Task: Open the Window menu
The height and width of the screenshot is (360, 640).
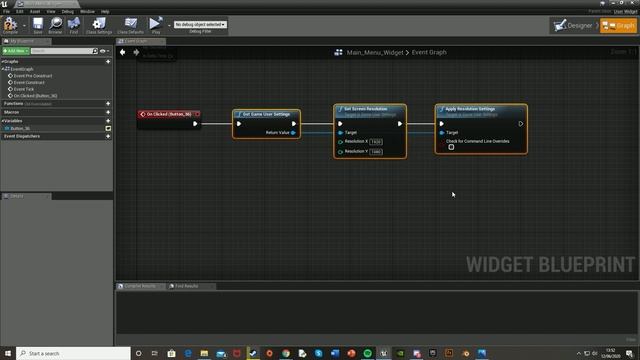Action: (87, 11)
